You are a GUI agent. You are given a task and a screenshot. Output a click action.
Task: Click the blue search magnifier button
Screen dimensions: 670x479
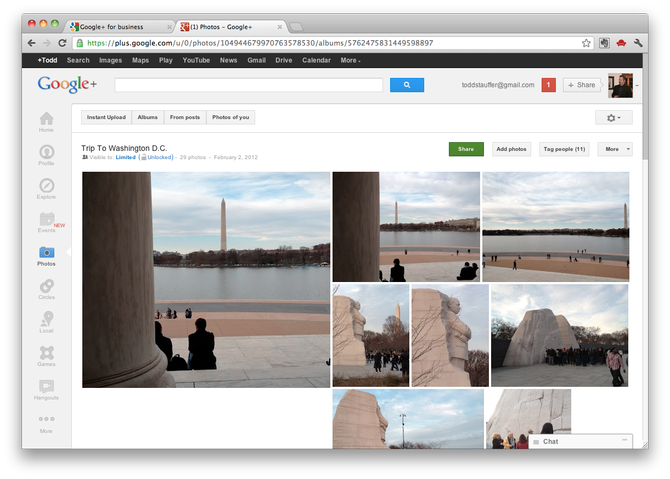(x=407, y=85)
